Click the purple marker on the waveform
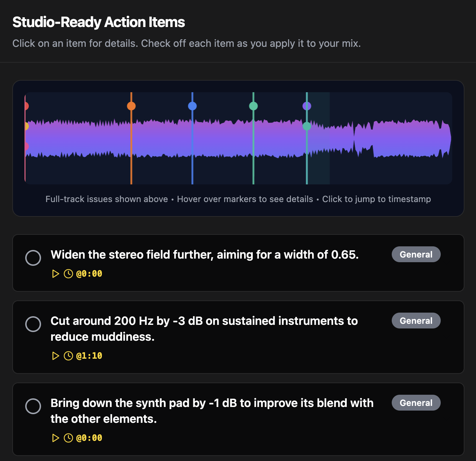 [307, 106]
